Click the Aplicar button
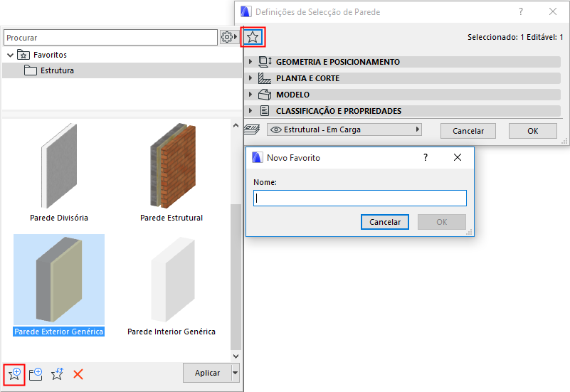The image size is (570, 392). [207, 373]
